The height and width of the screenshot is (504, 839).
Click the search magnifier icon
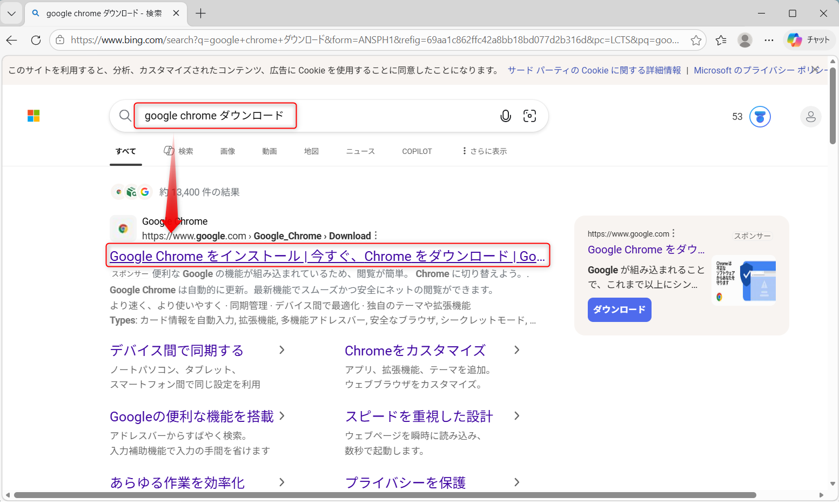(x=125, y=116)
